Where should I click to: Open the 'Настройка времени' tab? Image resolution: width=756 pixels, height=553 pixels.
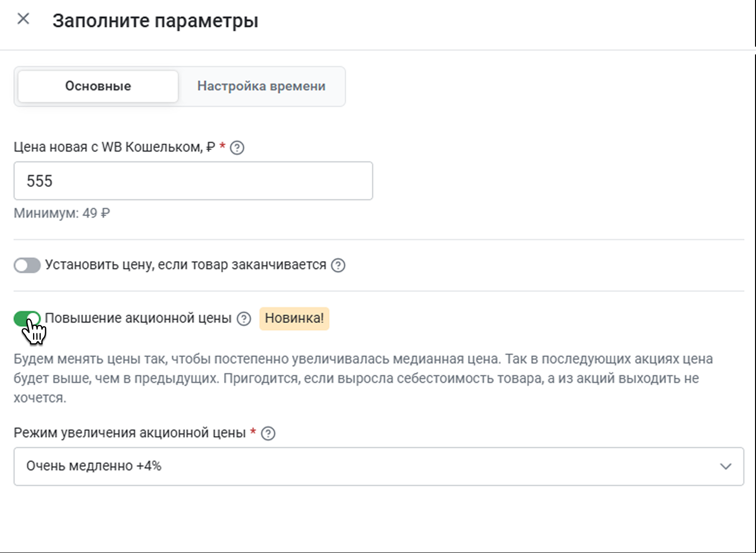pyautogui.click(x=261, y=86)
